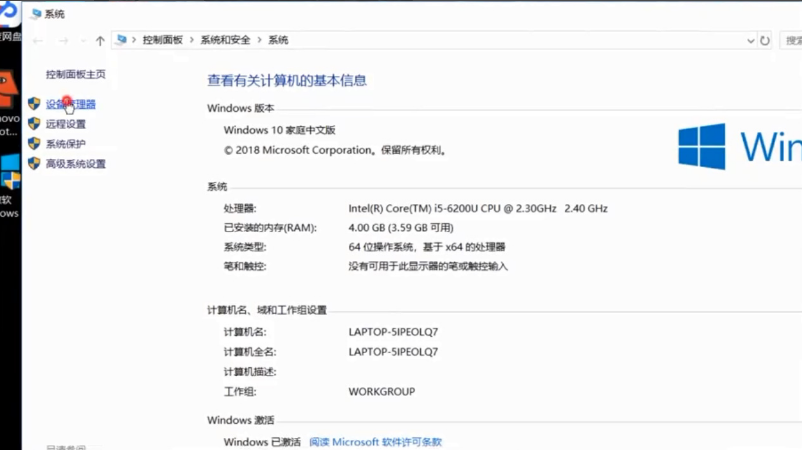Image resolution: width=802 pixels, height=450 pixels.
Task: Click the Forward navigation arrow
Action: (x=62, y=41)
